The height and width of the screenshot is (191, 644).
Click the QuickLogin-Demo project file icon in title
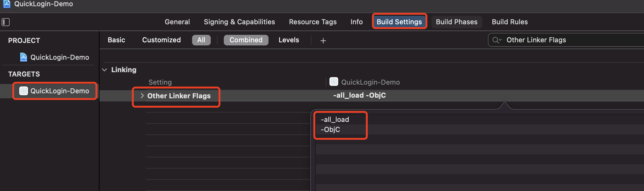pyautogui.click(x=7, y=4)
